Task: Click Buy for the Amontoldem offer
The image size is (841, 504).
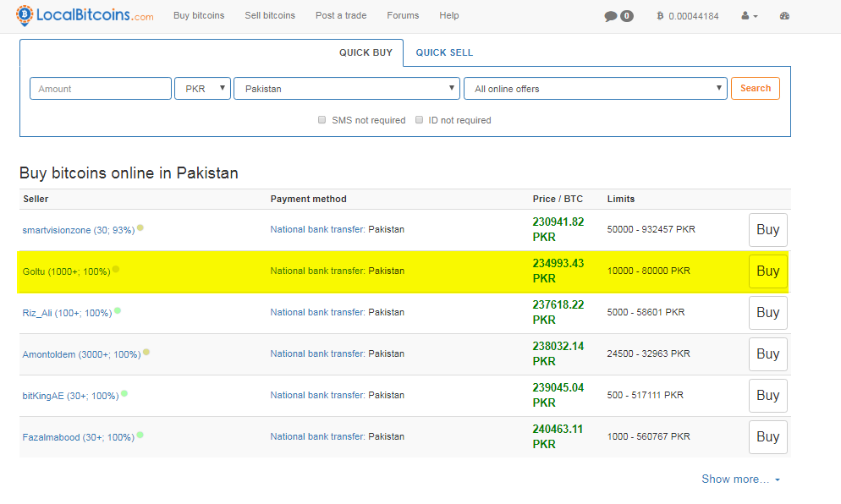Action: (x=768, y=353)
